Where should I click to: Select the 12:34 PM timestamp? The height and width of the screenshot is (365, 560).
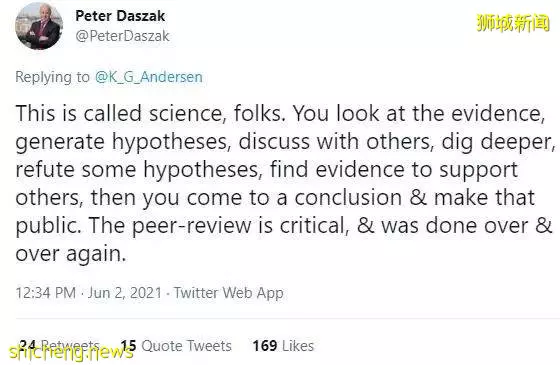pyautogui.click(x=46, y=293)
